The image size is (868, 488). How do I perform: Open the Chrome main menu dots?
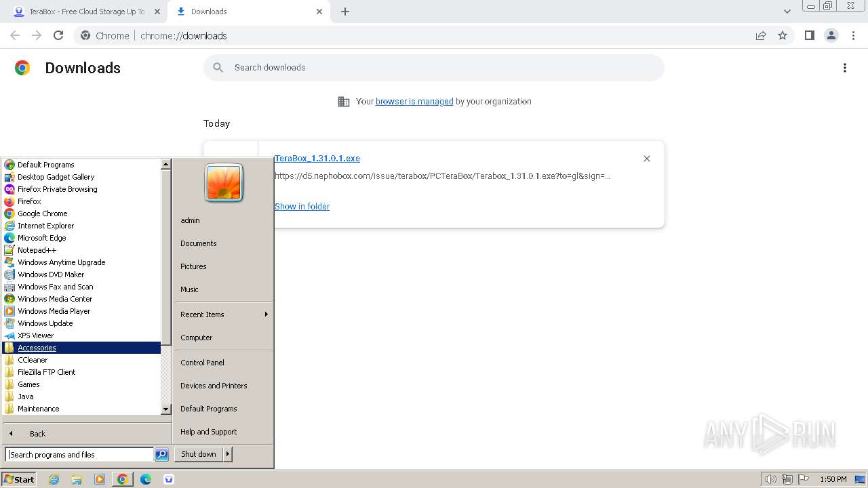tap(854, 35)
